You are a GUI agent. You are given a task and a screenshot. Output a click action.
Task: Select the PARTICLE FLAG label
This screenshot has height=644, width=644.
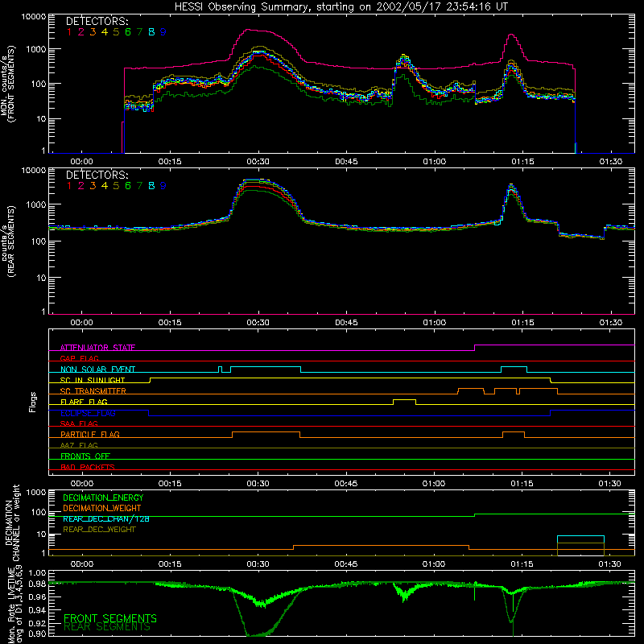[90, 434]
